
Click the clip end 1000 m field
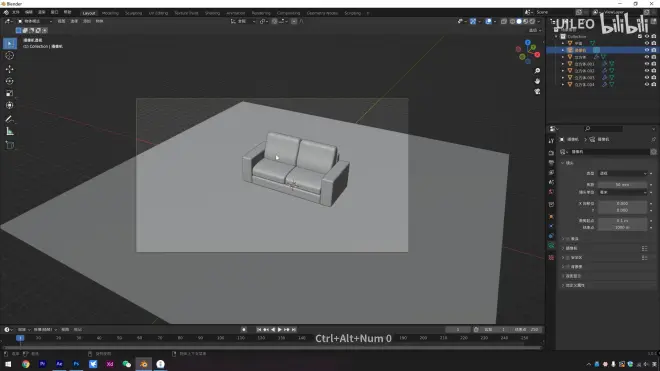[x=623, y=227]
